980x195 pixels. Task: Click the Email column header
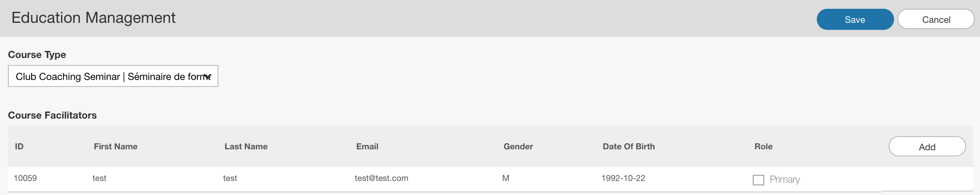[x=367, y=147]
